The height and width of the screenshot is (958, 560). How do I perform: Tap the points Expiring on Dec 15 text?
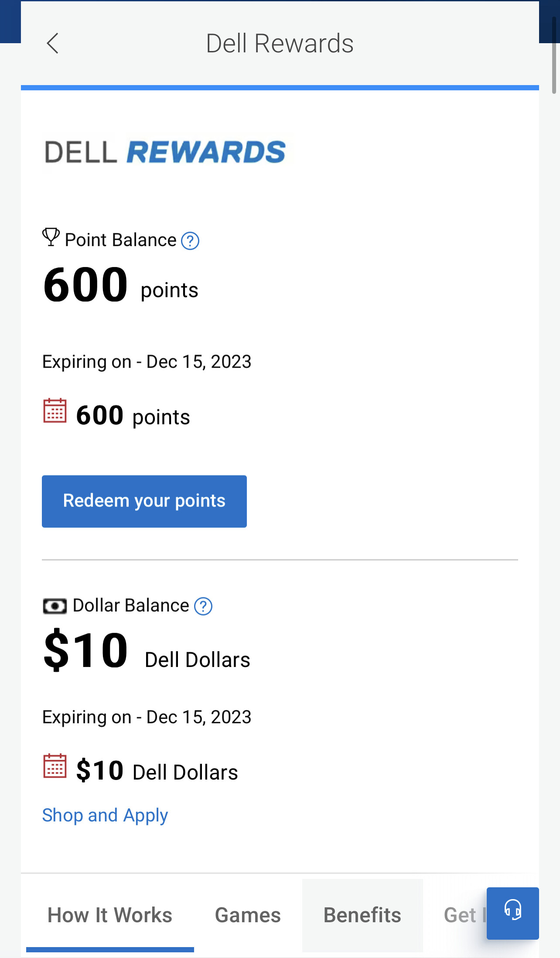(x=147, y=362)
